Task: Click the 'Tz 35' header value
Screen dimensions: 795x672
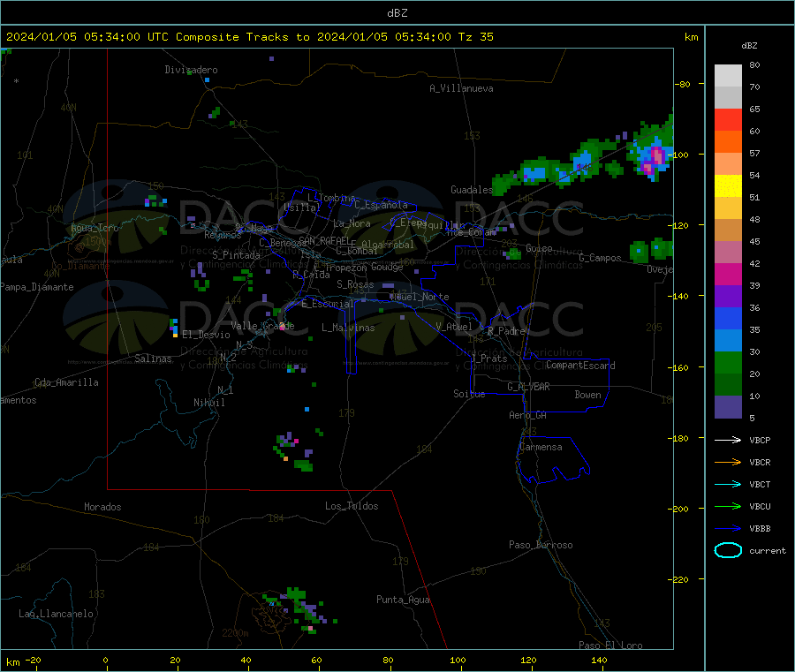Action: pyautogui.click(x=475, y=37)
